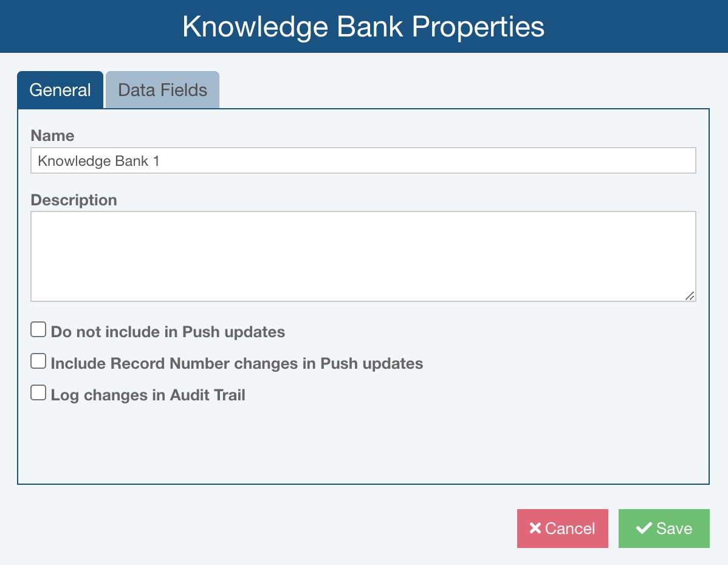Image resolution: width=728 pixels, height=565 pixels.
Task: Switch to the General tab
Action: pos(60,90)
